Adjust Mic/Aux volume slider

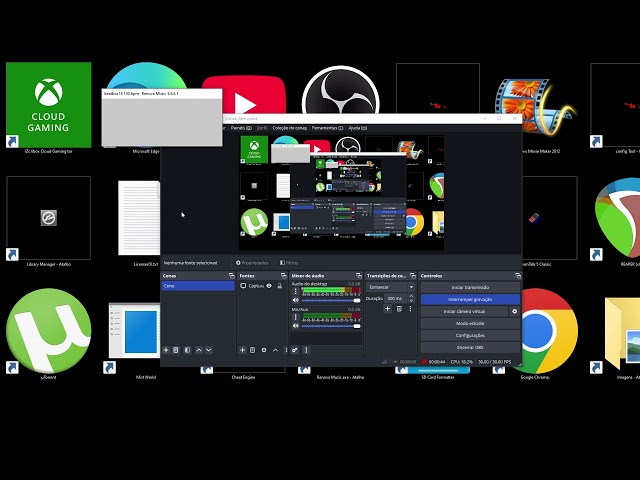point(331,326)
